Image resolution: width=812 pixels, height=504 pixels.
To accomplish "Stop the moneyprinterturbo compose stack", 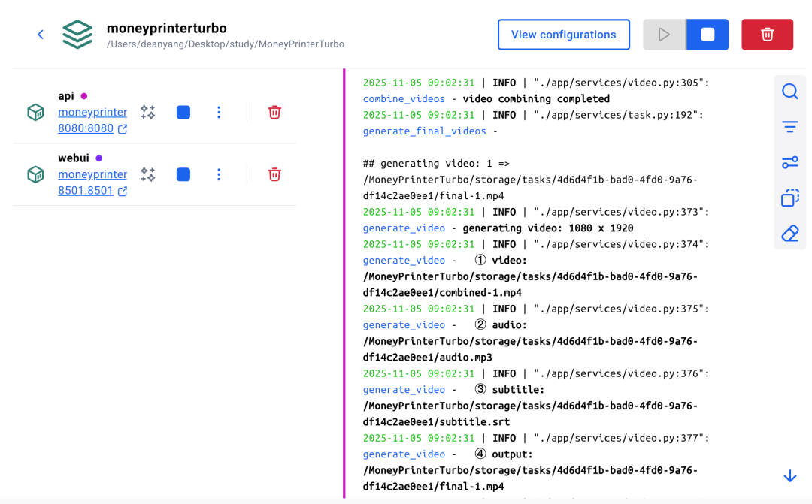I will click(707, 35).
